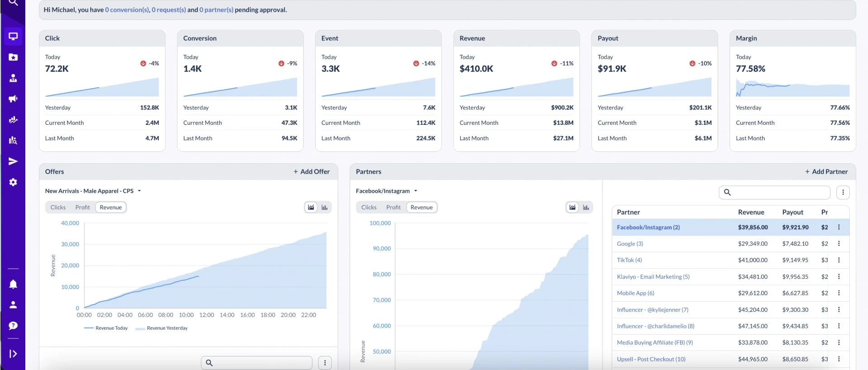The image size is (868, 370).
Task: Open the options menu beside the partner search box
Action: pyautogui.click(x=843, y=192)
